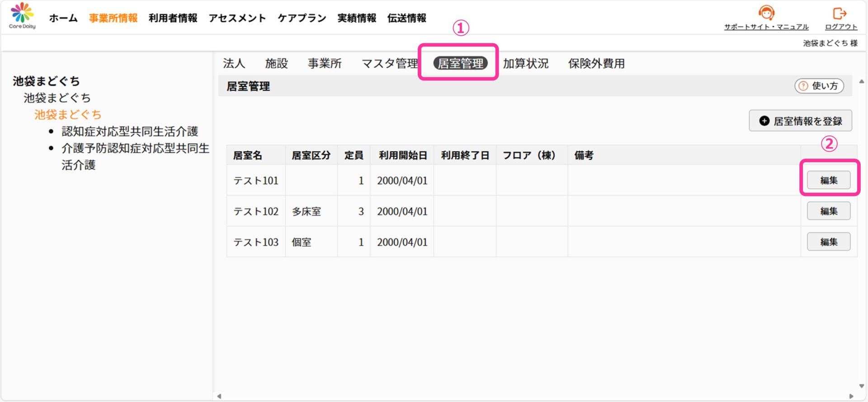Screen dimensions: 868x402
Task: Click the テスト102 room name cell
Action: 256,211
